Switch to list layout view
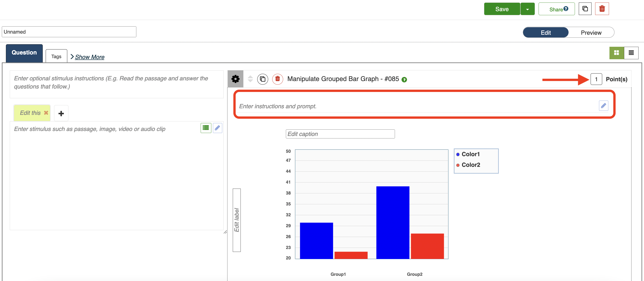Viewport: 644px width, 281px height. click(631, 53)
